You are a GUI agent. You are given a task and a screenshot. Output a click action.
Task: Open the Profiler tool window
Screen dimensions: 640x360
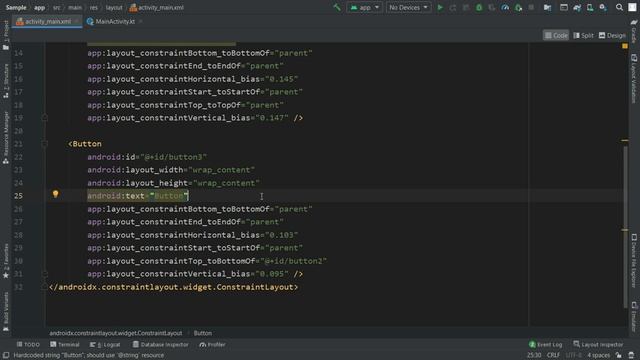pos(212,344)
